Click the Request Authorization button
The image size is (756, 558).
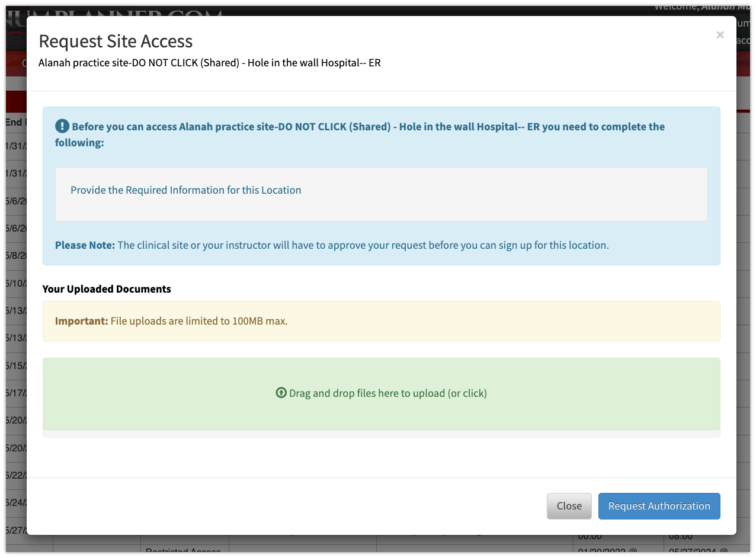click(x=659, y=506)
